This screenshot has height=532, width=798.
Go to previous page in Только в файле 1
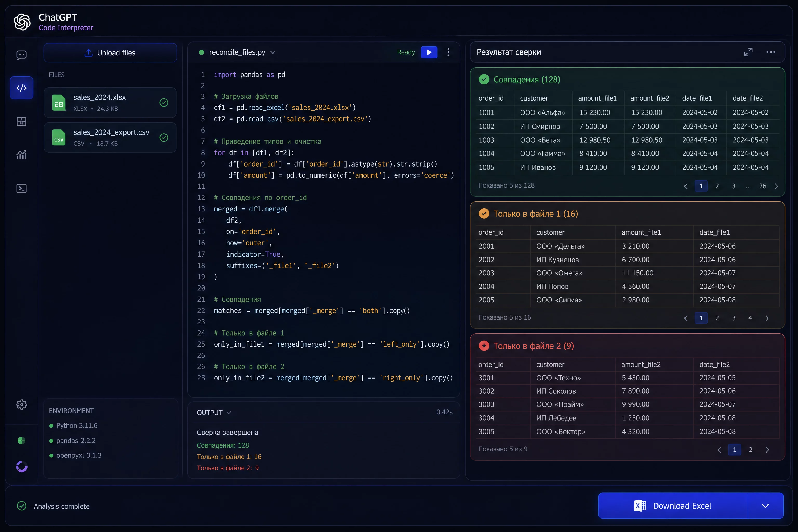(686, 318)
